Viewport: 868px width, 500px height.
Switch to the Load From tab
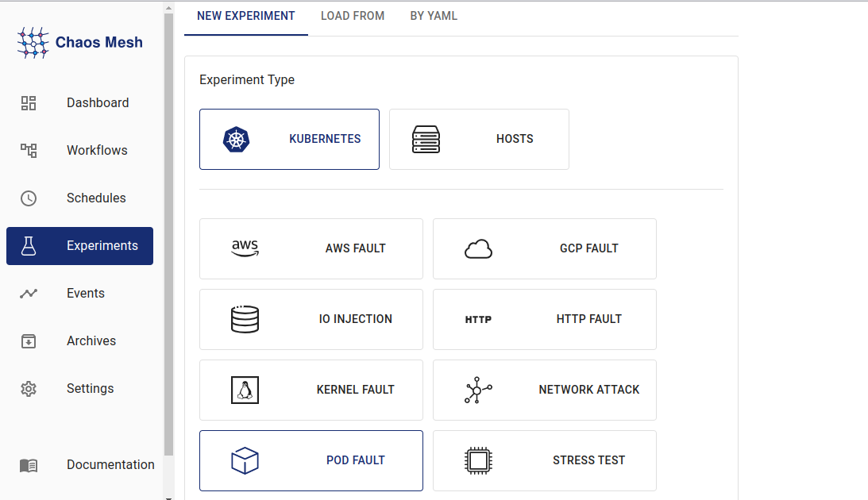353,16
